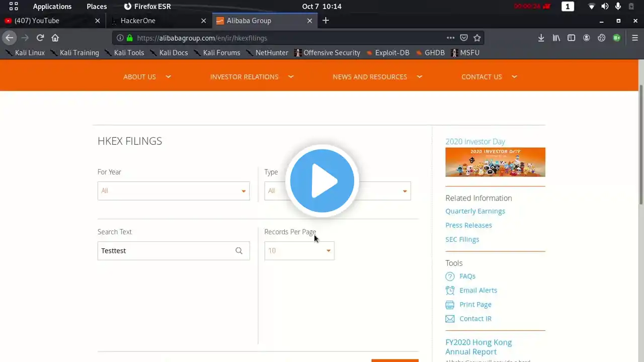
Task: Open the Type dropdown arrow
Action: [405, 191]
